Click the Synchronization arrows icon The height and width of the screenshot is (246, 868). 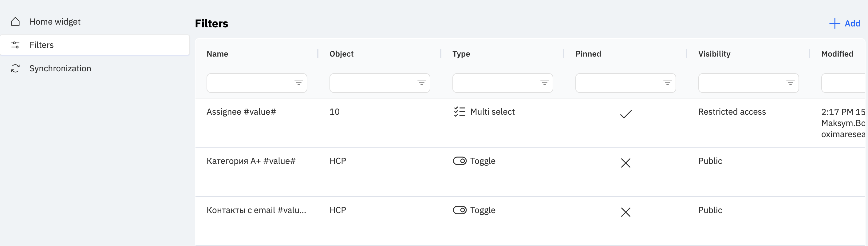pos(15,68)
